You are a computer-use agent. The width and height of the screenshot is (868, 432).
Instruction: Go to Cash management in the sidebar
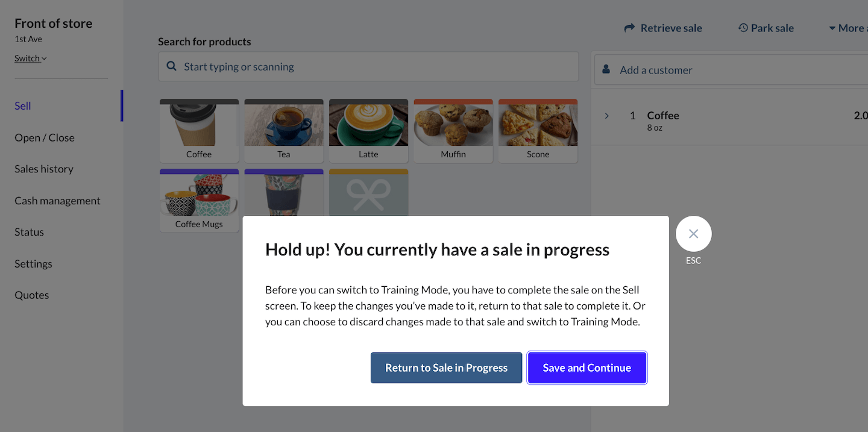(57, 201)
